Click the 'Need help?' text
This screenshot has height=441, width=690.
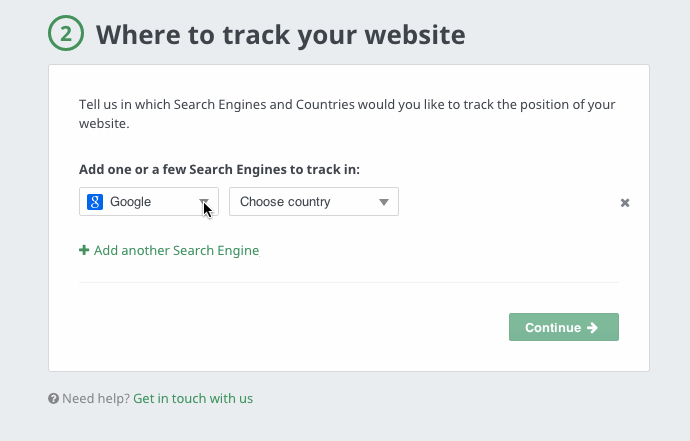(96, 399)
